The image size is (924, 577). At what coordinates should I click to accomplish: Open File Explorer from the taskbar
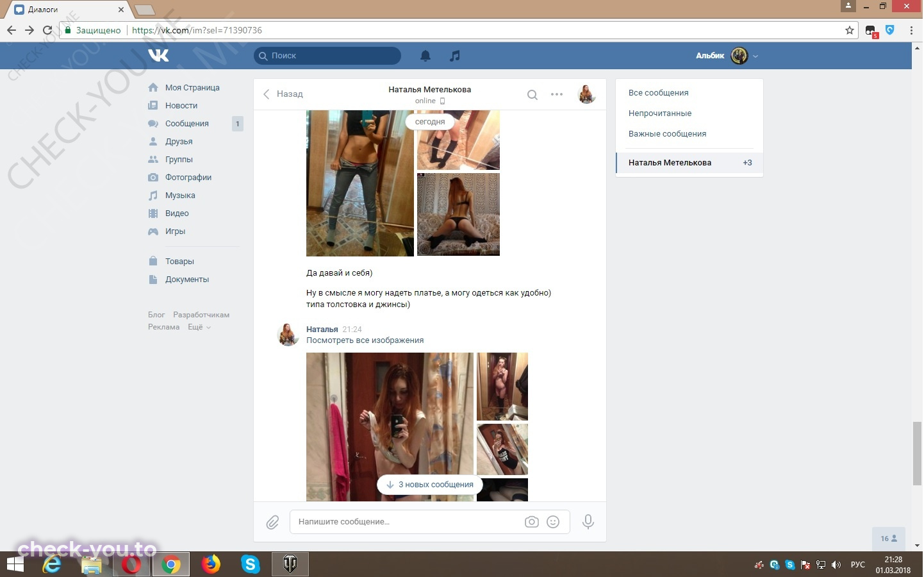92,565
